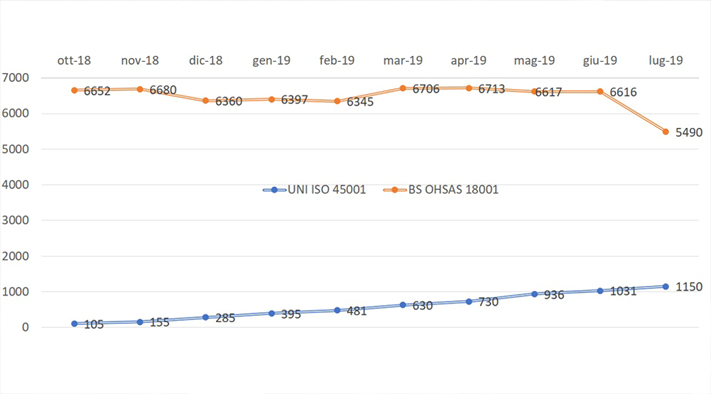Select the blue data point at mag-19
The height and width of the screenshot is (394, 711).
coord(534,294)
